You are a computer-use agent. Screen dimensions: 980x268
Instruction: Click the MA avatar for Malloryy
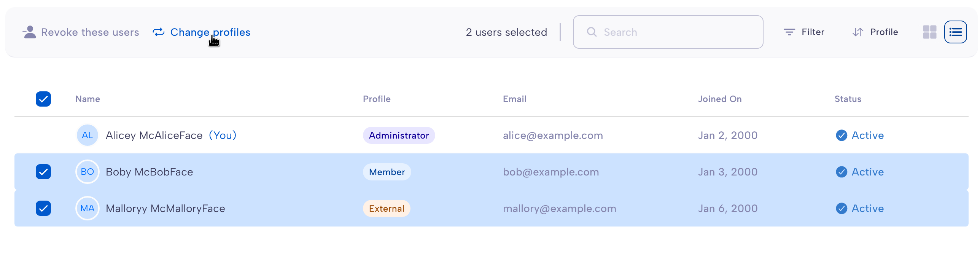click(x=87, y=208)
